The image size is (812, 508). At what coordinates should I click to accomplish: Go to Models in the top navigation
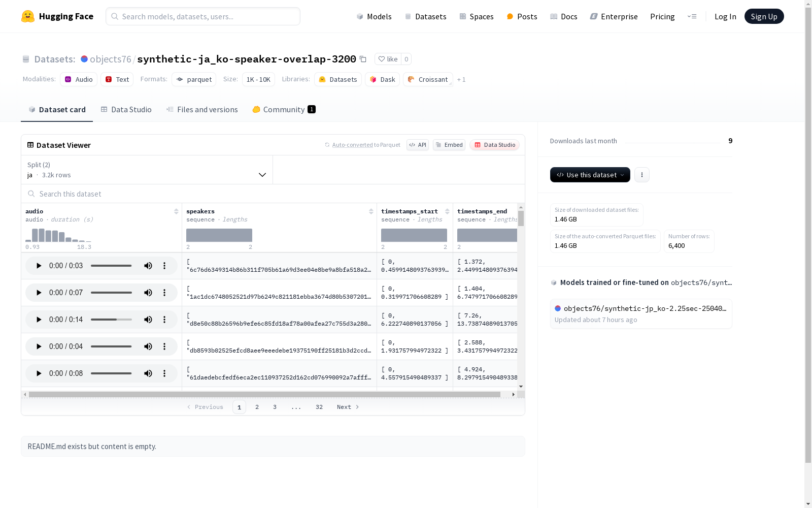pos(374,16)
